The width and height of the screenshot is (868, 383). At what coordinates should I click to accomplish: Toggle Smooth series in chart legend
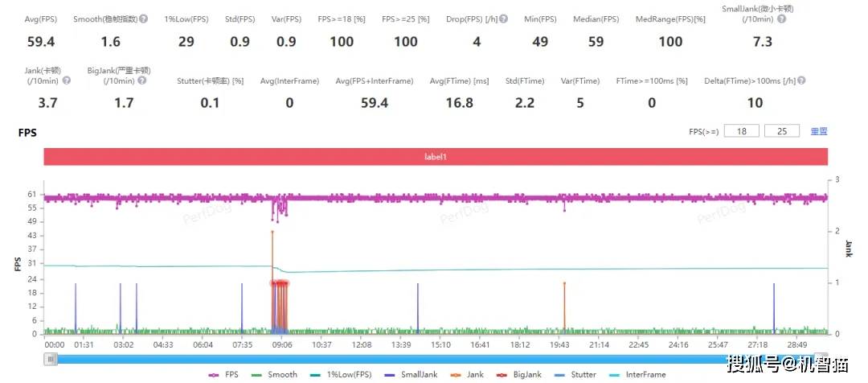(x=275, y=375)
